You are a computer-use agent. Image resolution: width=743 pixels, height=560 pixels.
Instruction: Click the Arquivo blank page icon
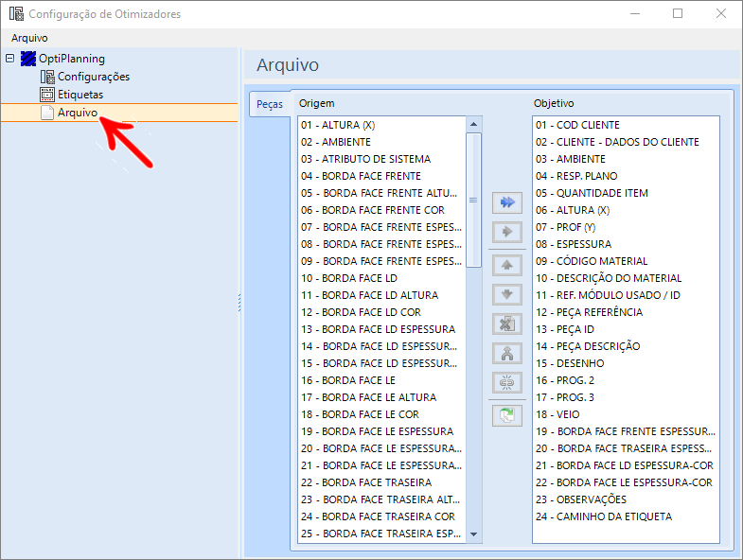pyautogui.click(x=47, y=113)
